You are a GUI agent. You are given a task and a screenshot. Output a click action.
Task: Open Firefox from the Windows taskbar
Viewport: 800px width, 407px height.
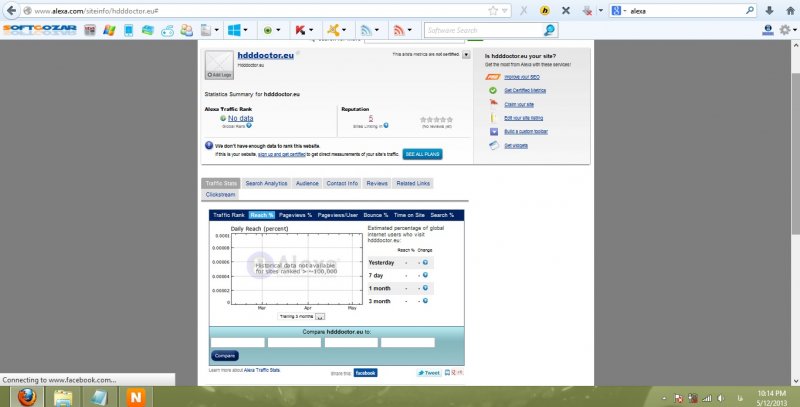click(27, 397)
